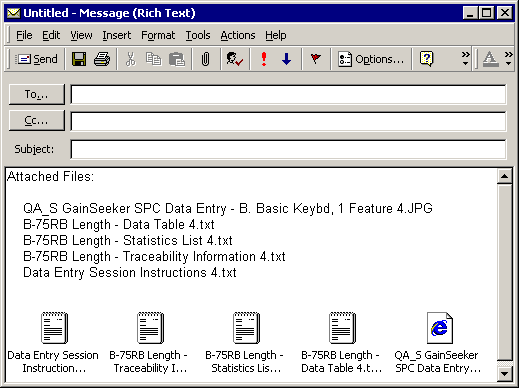Set low importance with blue down arrow
Screen dimensions: 519x388
(x=286, y=59)
